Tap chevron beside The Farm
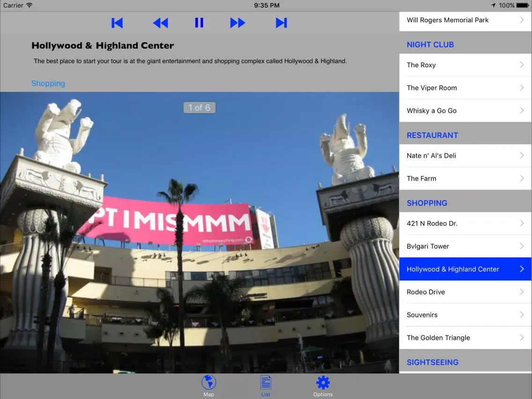 tap(522, 178)
